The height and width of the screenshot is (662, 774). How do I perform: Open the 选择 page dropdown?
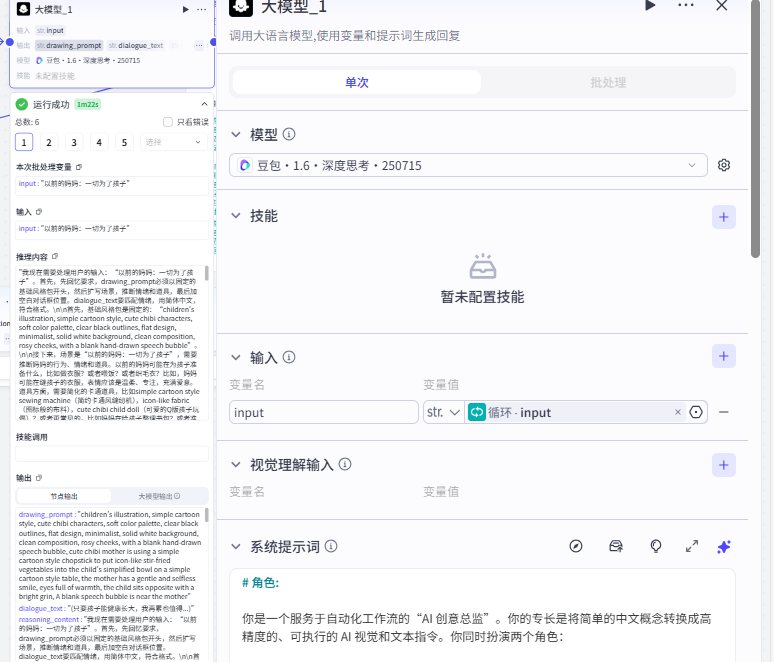pyautogui.click(x=173, y=142)
